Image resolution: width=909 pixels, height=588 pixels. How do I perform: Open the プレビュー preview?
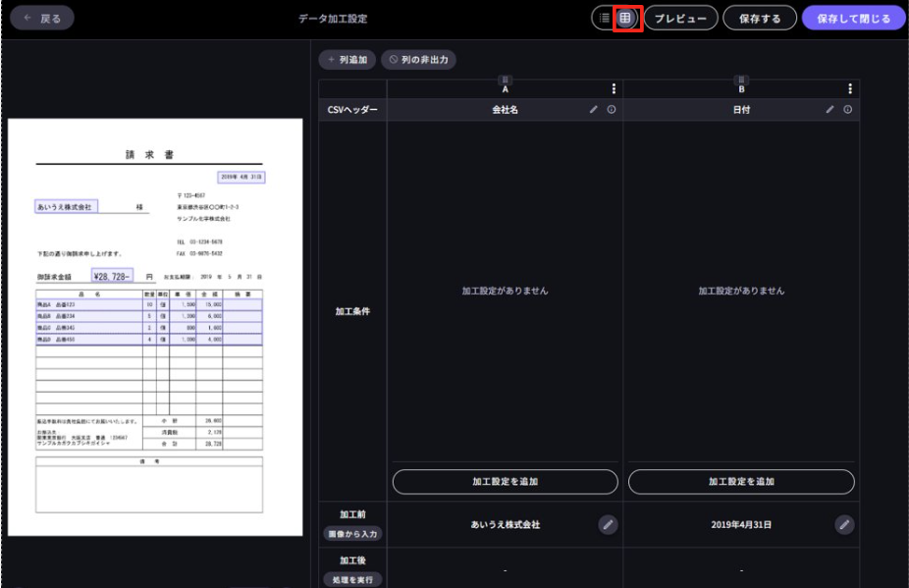[x=680, y=19]
